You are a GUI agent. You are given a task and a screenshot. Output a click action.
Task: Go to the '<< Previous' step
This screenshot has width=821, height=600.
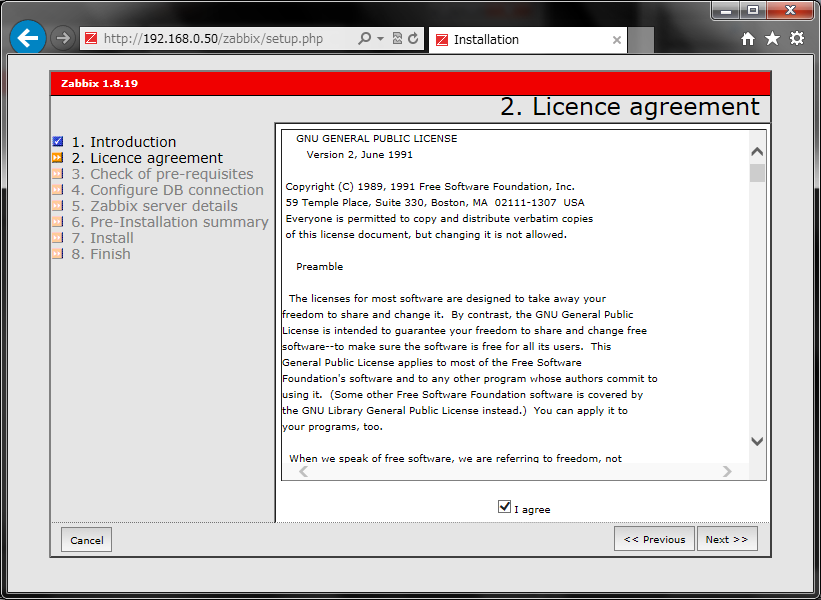tap(654, 539)
